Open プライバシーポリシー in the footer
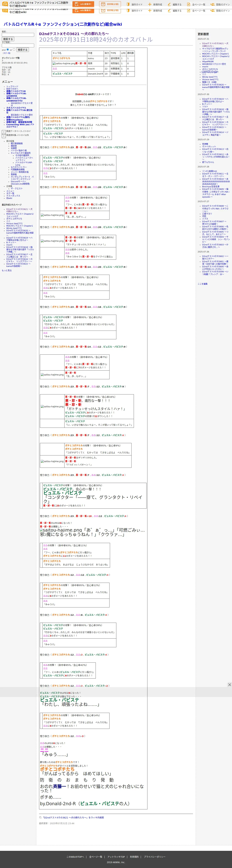Screen dimensions: 232x868 [x=155, y=857]
